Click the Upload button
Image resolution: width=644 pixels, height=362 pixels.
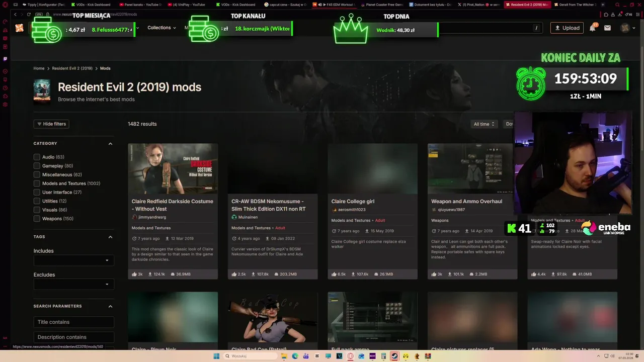pyautogui.click(x=567, y=28)
